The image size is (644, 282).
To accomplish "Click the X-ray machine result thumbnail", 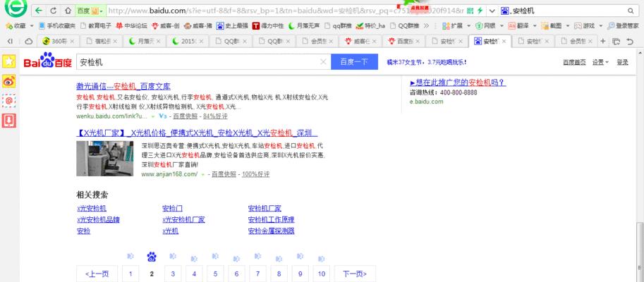I will pos(104,159).
